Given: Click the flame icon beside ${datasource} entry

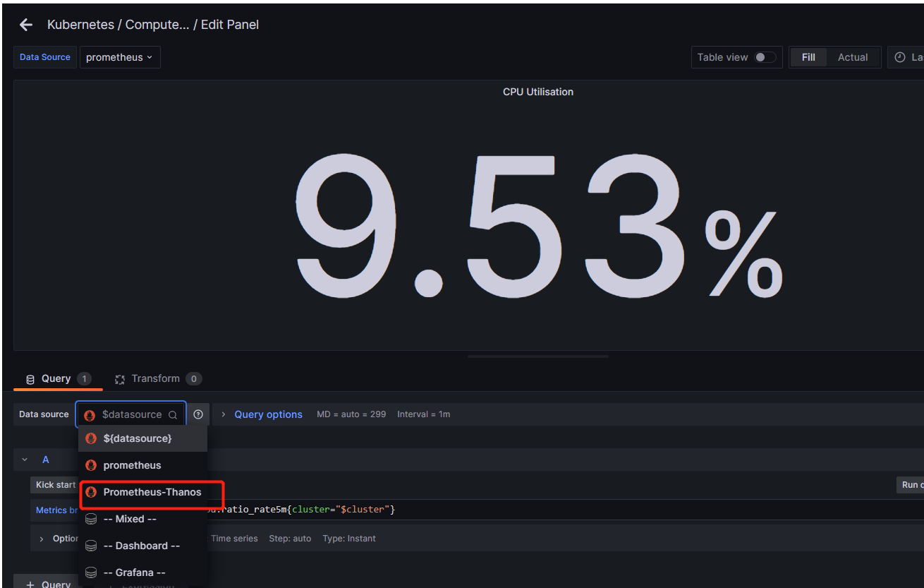Looking at the screenshot, I should click(91, 438).
